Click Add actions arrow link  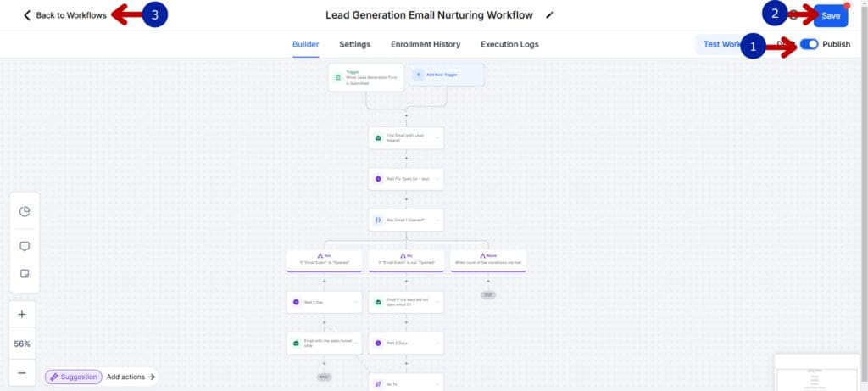(x=131, y=377)
